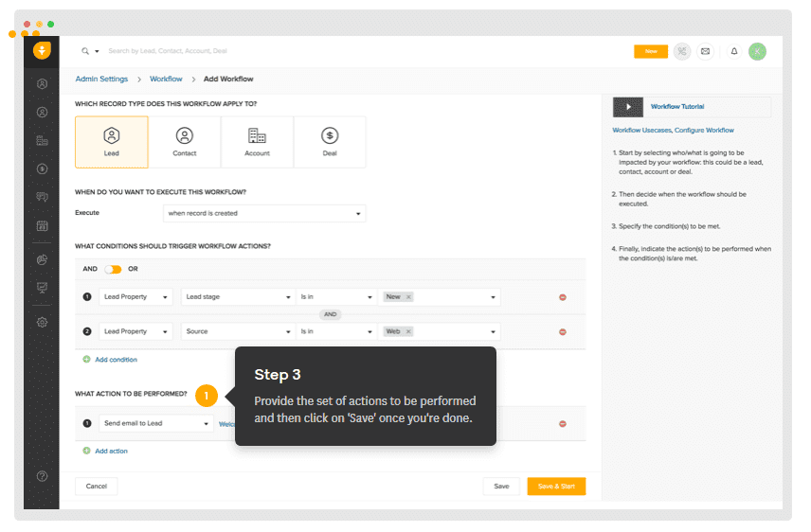Open the Calendar sidebar icon
Viewport: 811px width, 532px height.
[43, 226]
